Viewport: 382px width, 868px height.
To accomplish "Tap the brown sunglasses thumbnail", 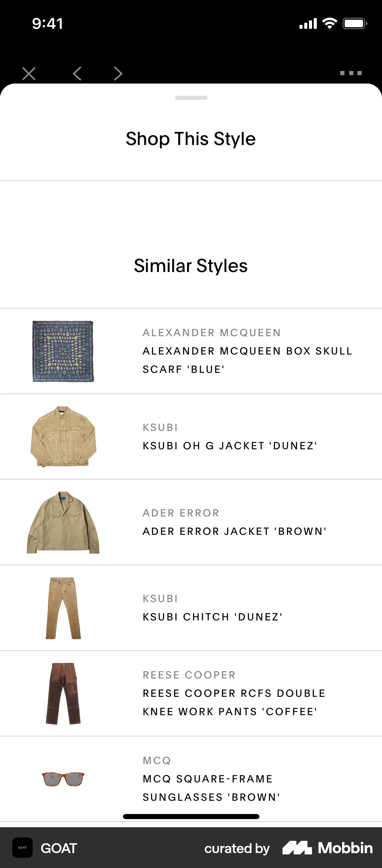I will pyautogui.click(x=62, y=780).
